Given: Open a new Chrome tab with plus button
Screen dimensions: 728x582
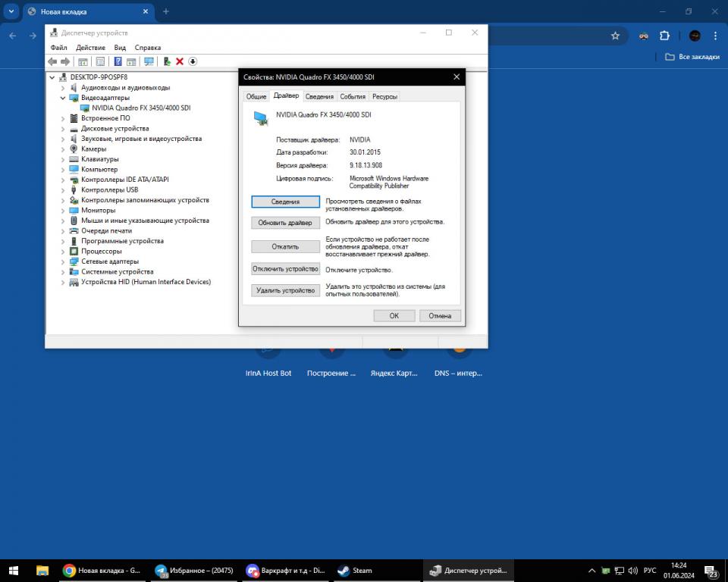Looking at the screenshot, I should coord(166,11).
